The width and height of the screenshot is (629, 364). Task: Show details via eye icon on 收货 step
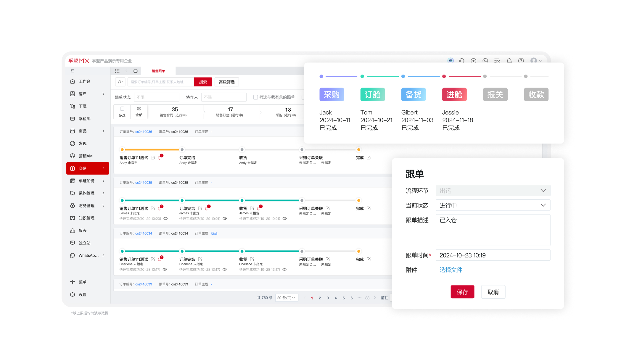point(284,218)
